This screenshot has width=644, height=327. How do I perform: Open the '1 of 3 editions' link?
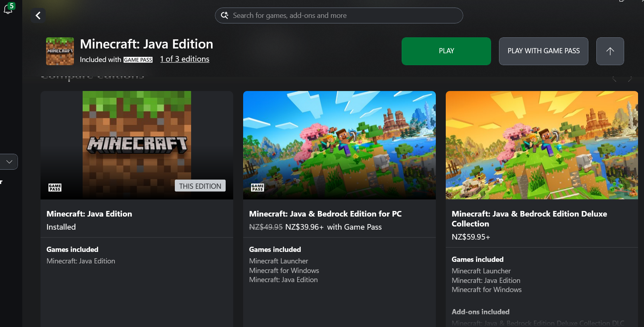click(185, 59)
